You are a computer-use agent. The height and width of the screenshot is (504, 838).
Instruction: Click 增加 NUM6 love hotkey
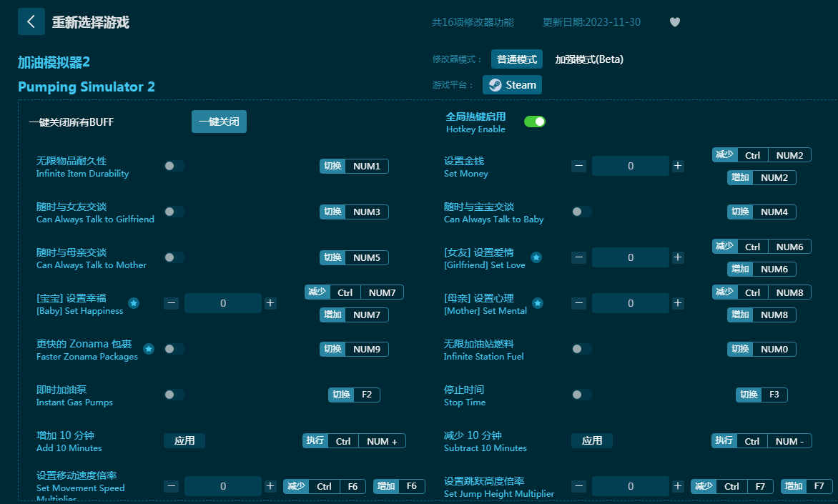(x=761, y=269)
